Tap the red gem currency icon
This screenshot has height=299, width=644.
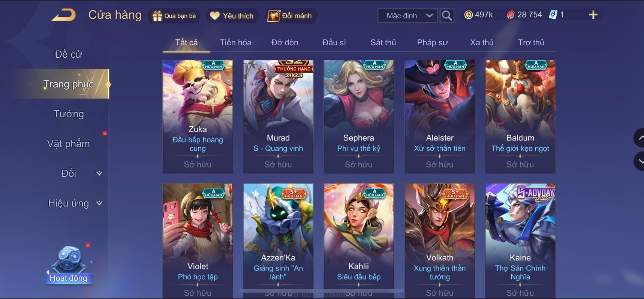tap(511, 15)
